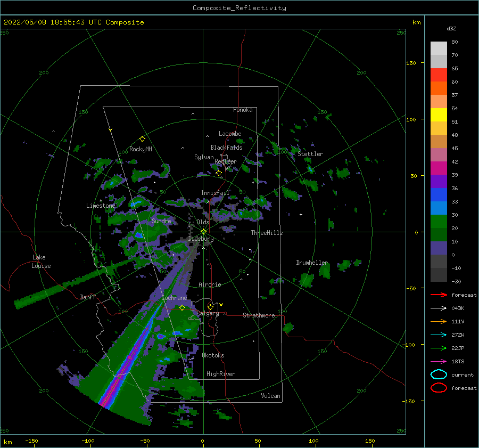This screenshot has height=448, width=479.
Task: Click the Sundre label
Action: (161, 221)
